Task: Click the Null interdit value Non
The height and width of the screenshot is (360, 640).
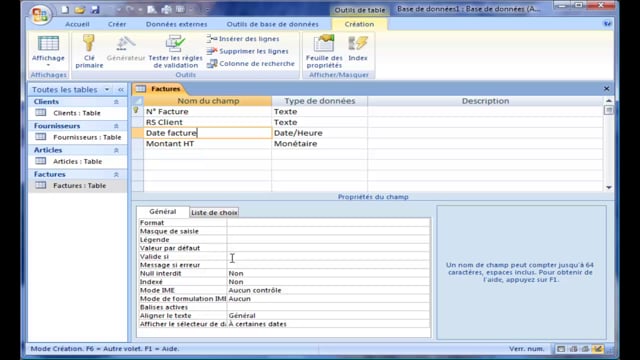Action: 329,273
